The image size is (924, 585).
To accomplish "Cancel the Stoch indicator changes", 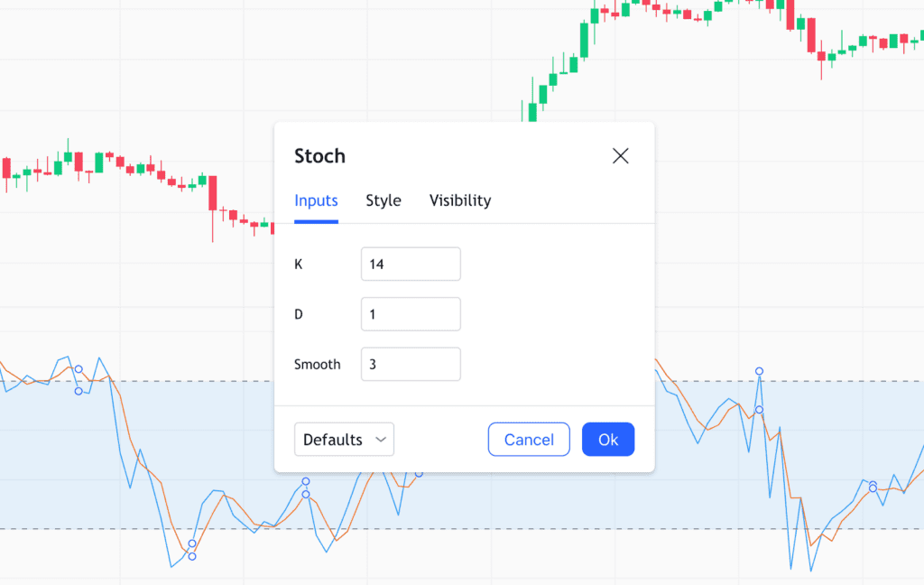I will point(528,439).
